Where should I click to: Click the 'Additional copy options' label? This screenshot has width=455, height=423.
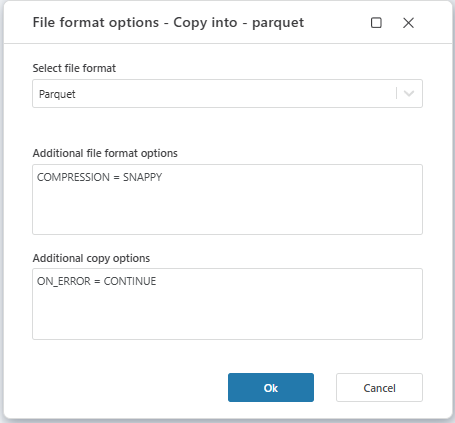coord(91,258)
